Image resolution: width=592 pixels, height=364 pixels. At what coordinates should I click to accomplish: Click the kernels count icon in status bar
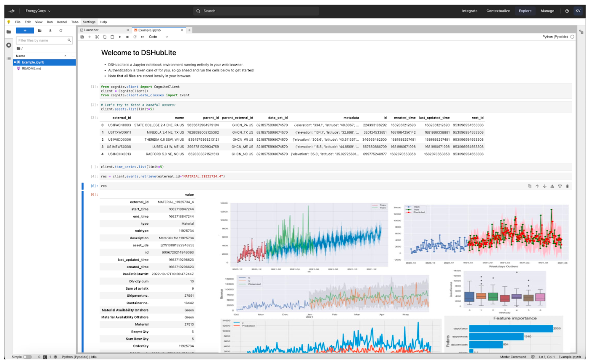tap(55, 357)
